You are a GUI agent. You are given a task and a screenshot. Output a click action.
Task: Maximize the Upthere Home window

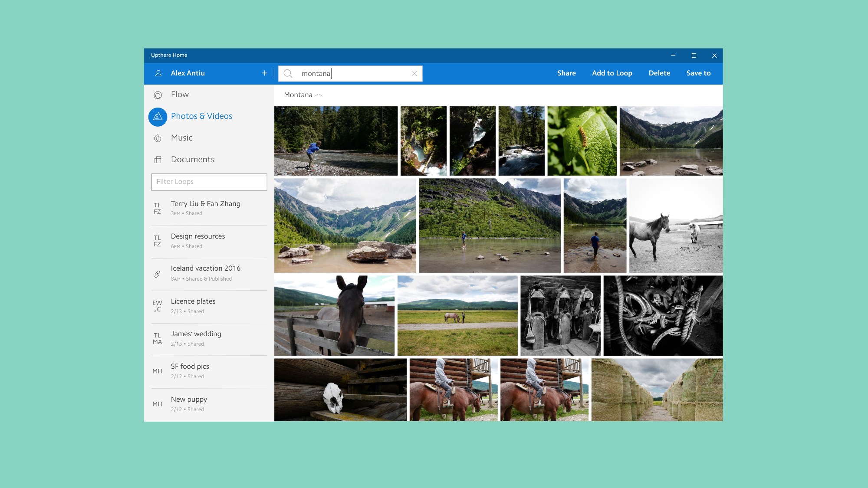[694, 56]
